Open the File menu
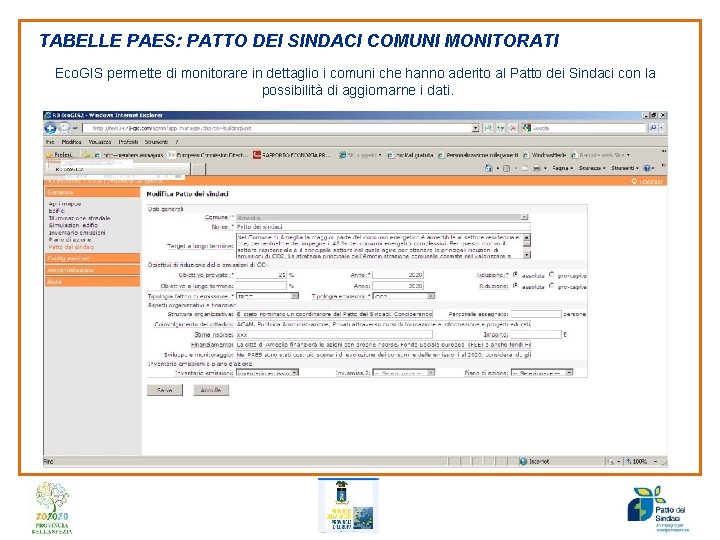The height and width of the screenshot is (540, 720). (x=50, y=142)
